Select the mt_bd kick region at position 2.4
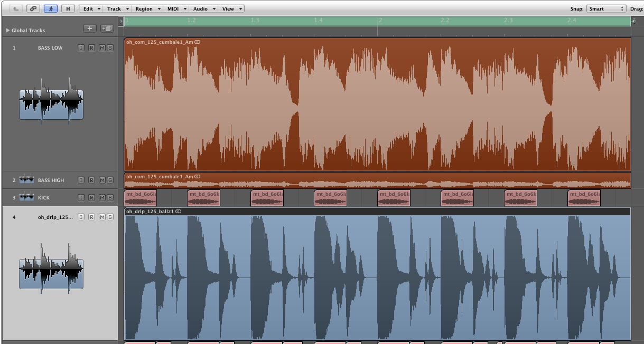Screen dimensions: 644x344 pyautogui.click(x=584, y=198)
